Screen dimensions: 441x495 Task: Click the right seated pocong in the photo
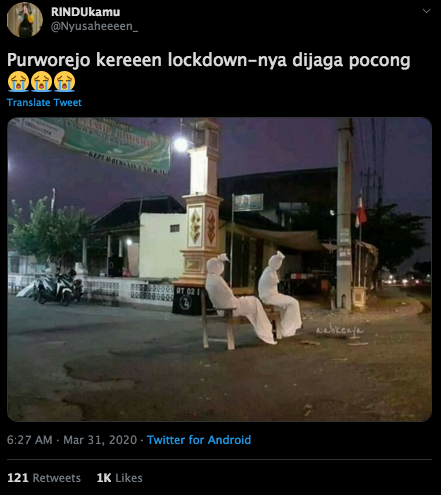(x=280, y=293)
